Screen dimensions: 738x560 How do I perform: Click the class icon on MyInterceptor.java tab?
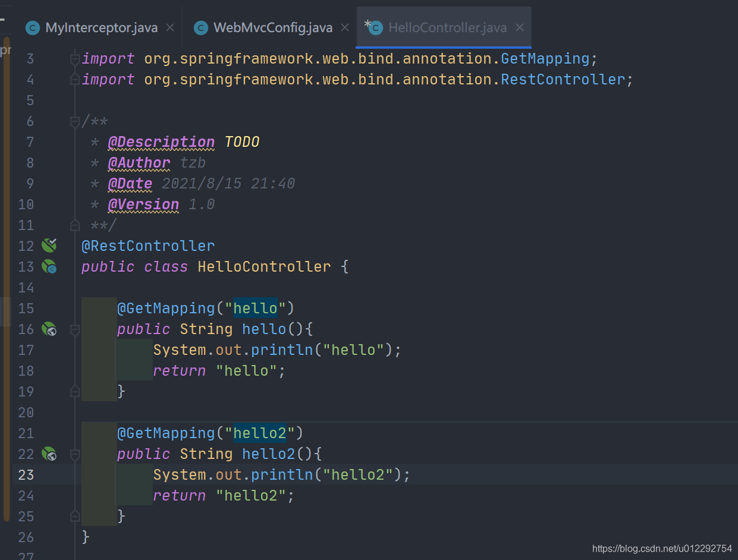coord(33,27)
